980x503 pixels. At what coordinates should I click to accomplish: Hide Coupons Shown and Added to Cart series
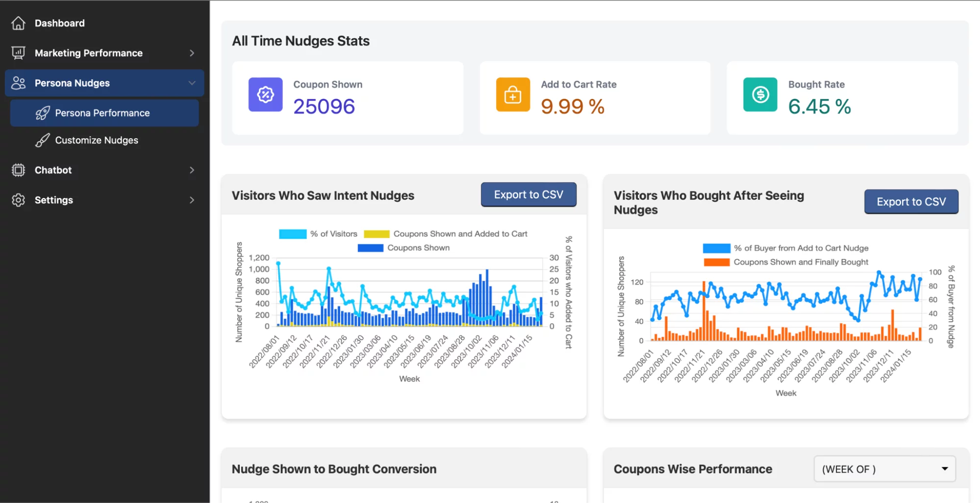pos(446,234)
